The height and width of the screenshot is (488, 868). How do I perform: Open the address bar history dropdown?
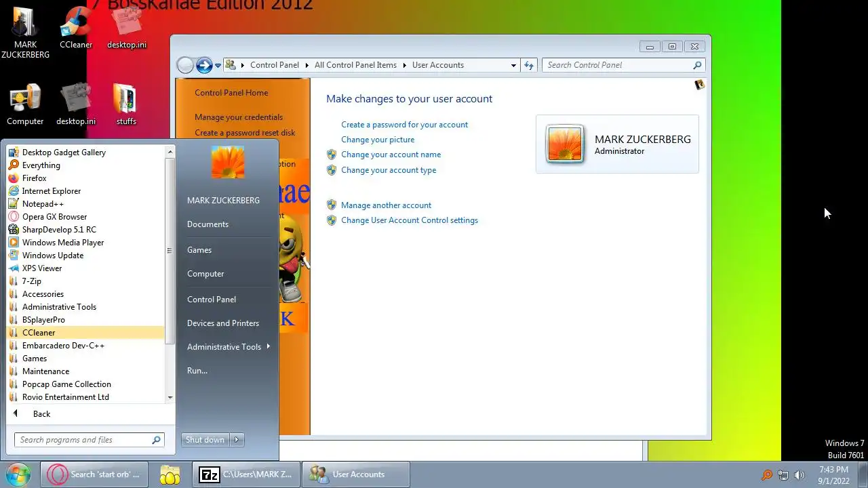513,65
